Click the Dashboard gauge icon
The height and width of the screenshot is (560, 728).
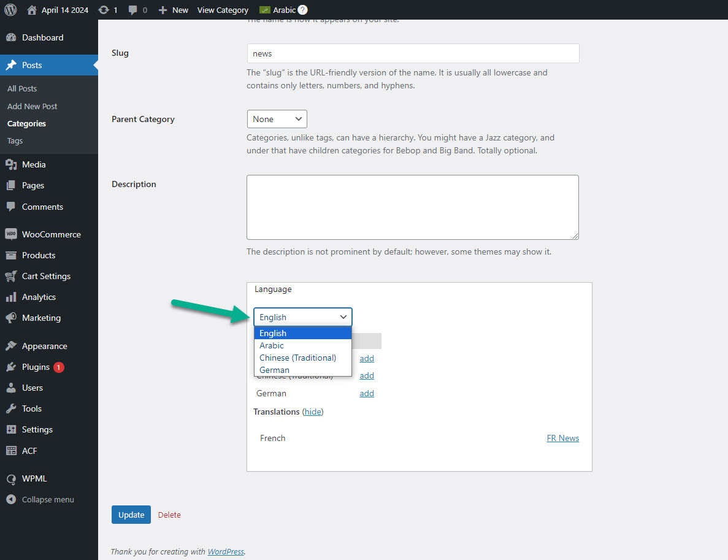tap(11, 37)
